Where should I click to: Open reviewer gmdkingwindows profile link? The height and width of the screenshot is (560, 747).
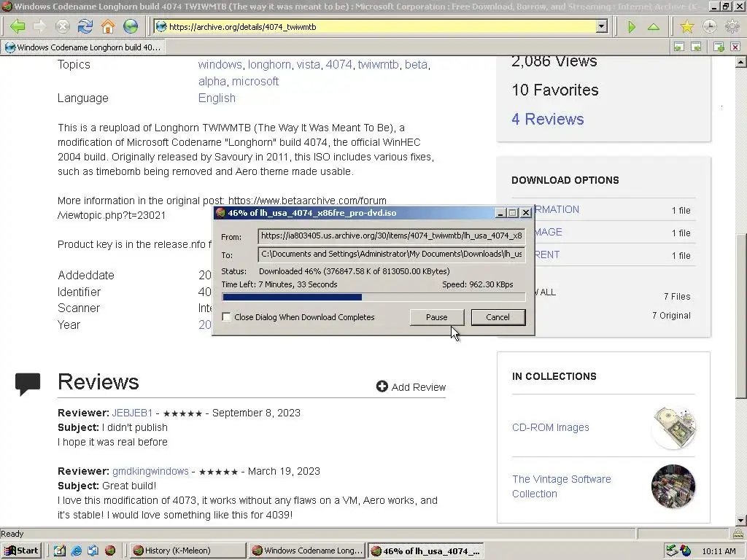pyautogui.click(x=150, y=471)
